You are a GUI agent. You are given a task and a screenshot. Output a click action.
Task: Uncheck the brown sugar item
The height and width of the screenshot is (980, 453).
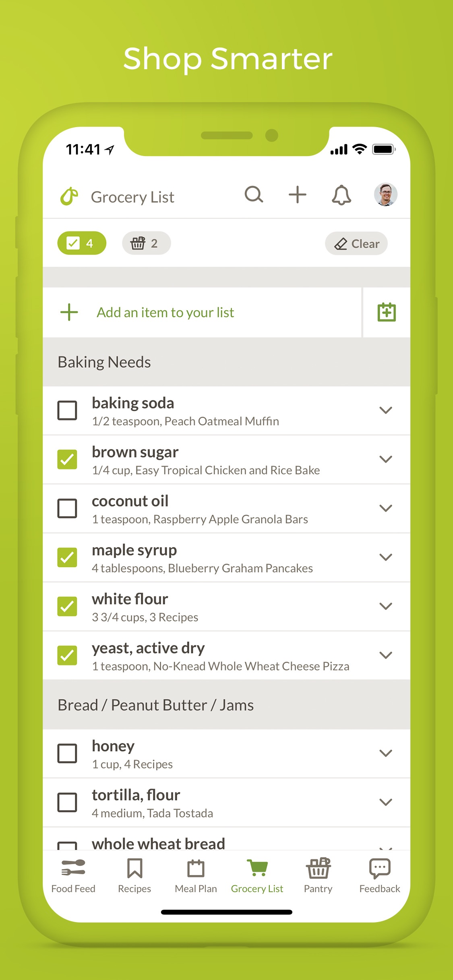(67, 459)
